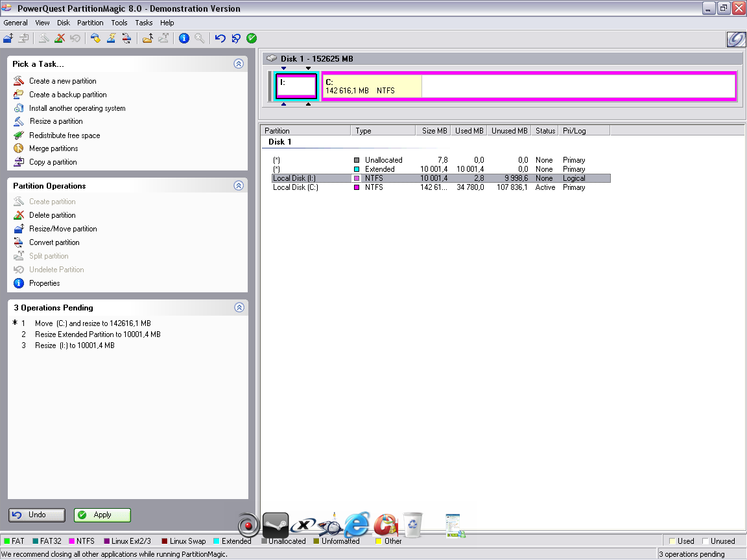Select pending operation Resize Extended Partition
The height and width of the screenshot is (560, 747).
tap(98, 334)
